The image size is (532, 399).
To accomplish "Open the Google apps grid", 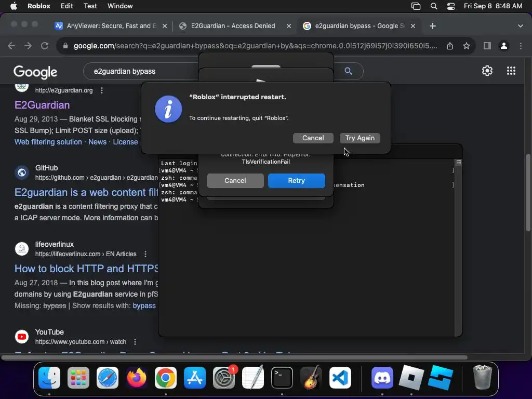I will (511, 71).
